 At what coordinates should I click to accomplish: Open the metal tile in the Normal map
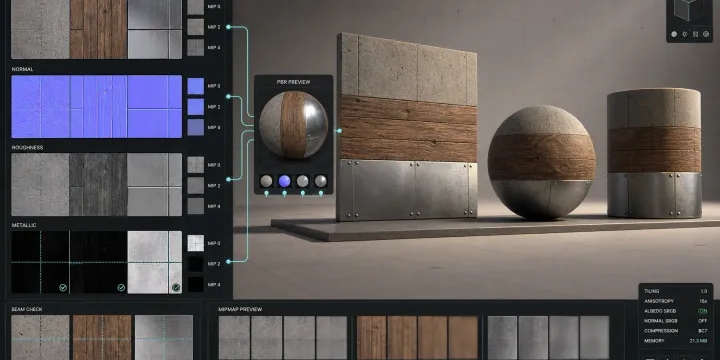pos(155,107)
